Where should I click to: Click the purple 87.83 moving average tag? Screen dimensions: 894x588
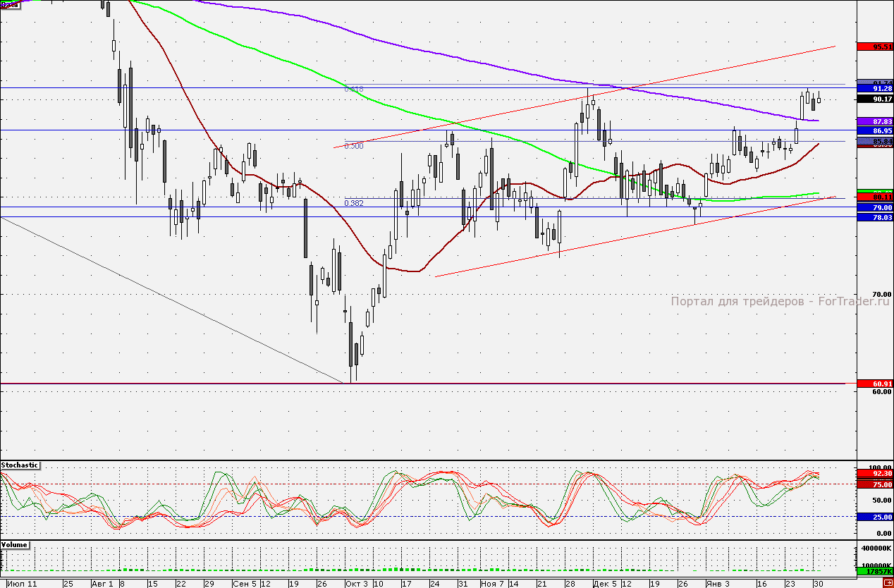point(874,122)
